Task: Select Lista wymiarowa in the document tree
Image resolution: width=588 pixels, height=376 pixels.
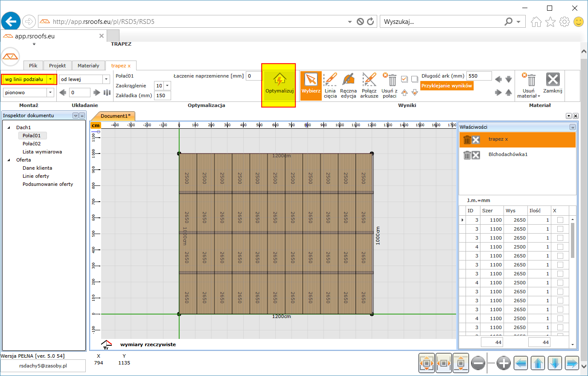Action: click(42, 152)
